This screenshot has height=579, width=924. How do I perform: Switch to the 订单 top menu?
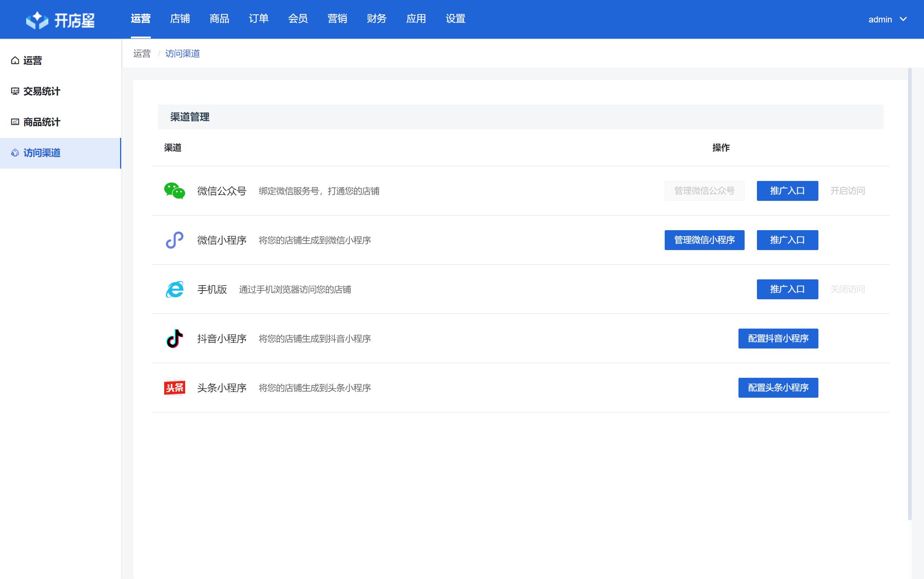259,18
